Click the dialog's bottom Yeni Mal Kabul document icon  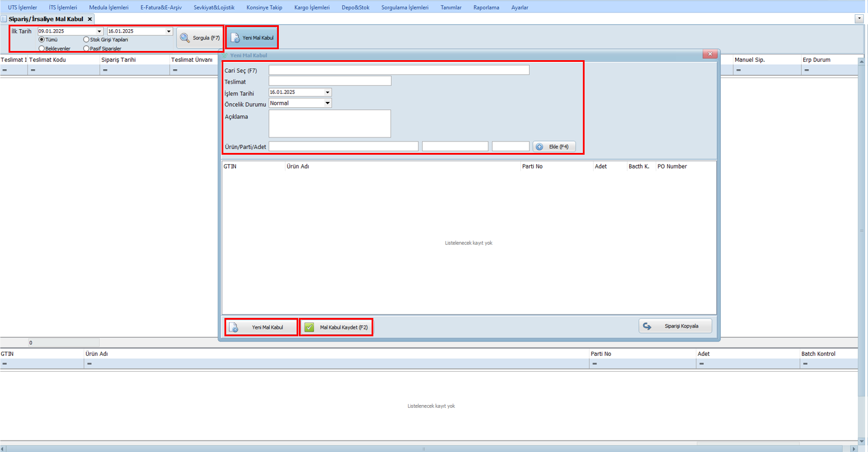234,327
